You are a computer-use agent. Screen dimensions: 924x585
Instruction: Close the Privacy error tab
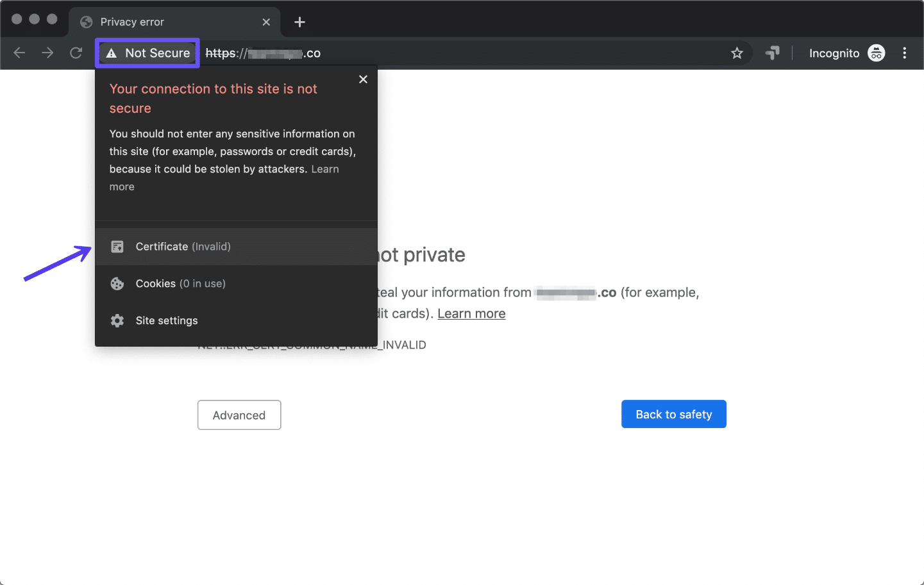coord(266,21)
